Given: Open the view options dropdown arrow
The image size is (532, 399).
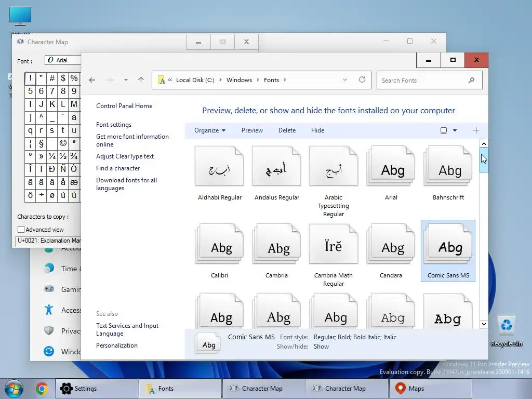Looking at the screenshot, I should click(x=455, y=130).
